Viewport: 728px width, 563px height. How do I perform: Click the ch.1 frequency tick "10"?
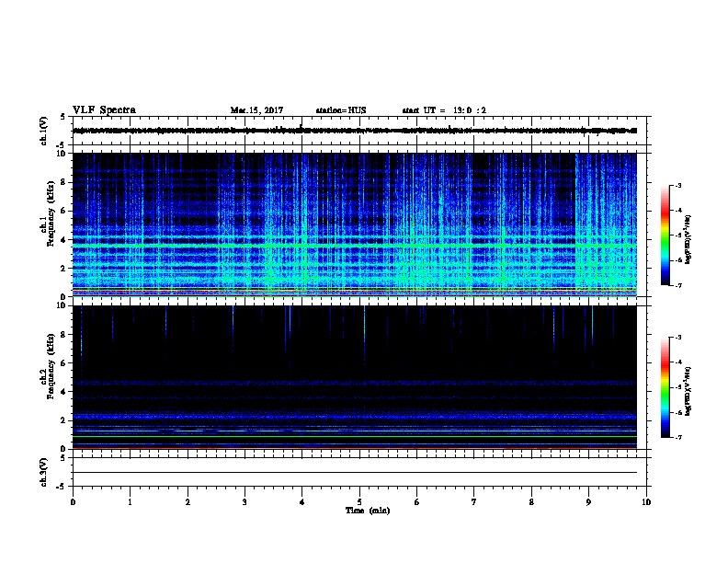point(62,154)
